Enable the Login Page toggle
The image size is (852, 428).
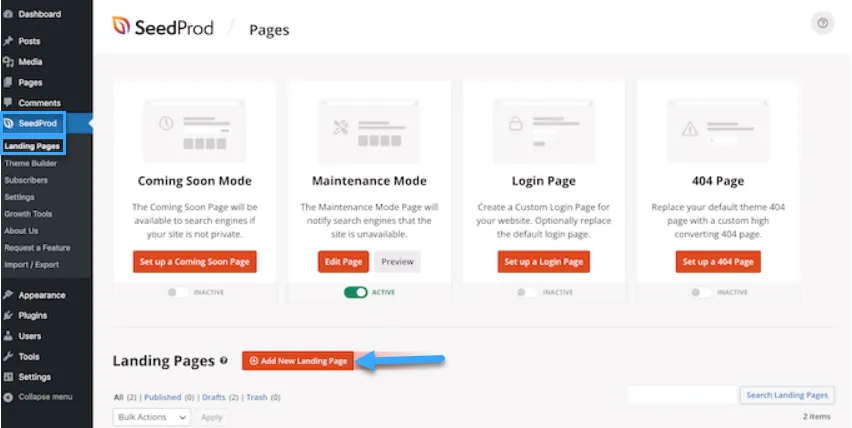tap(527, 292)
